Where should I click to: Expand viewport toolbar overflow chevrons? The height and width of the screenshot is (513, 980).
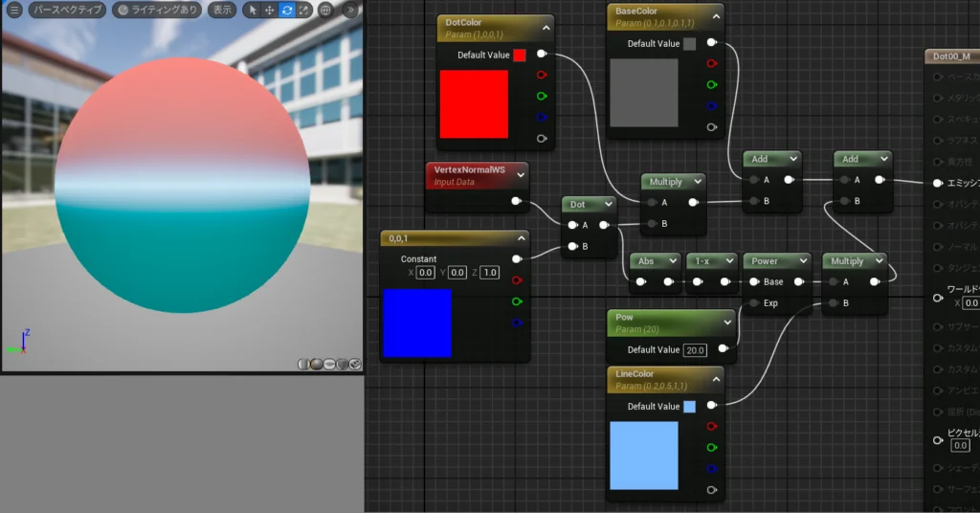pos(350,10)
